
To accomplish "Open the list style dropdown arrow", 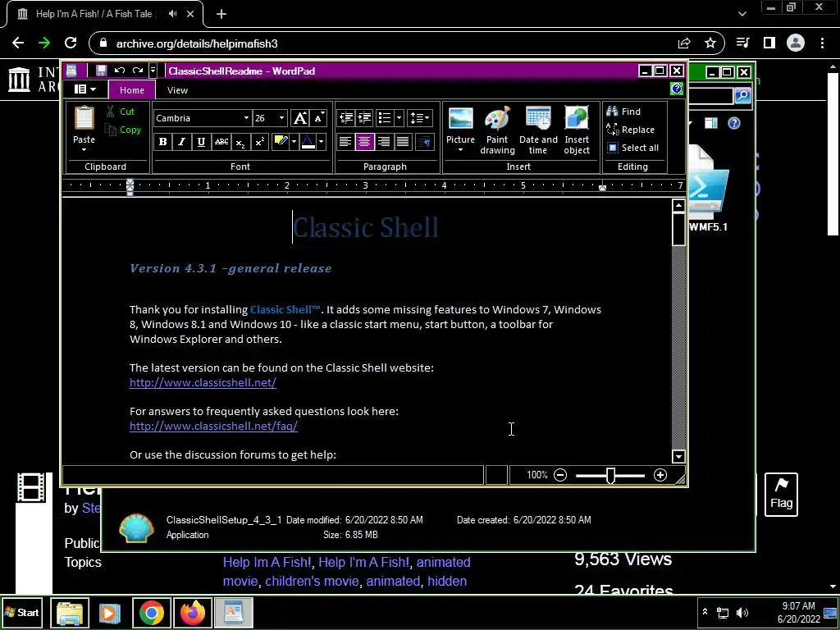I will pyautogui.click(x=399, y=118).
